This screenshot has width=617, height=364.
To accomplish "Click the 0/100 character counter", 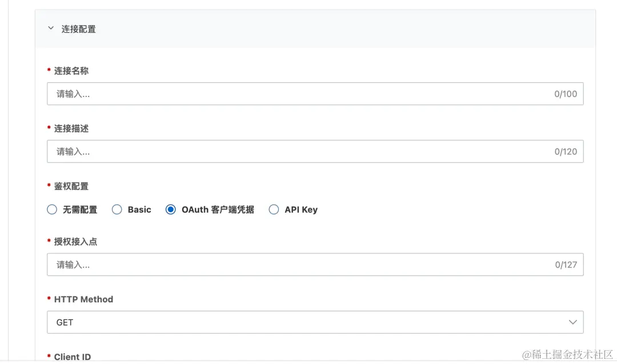I will point(566,94).
